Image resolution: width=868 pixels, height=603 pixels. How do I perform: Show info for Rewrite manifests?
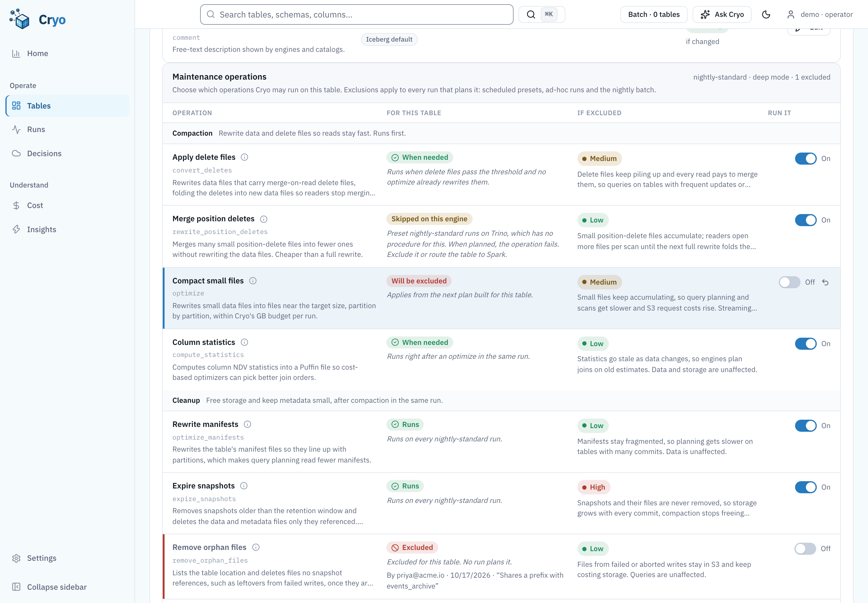(247, 424)
